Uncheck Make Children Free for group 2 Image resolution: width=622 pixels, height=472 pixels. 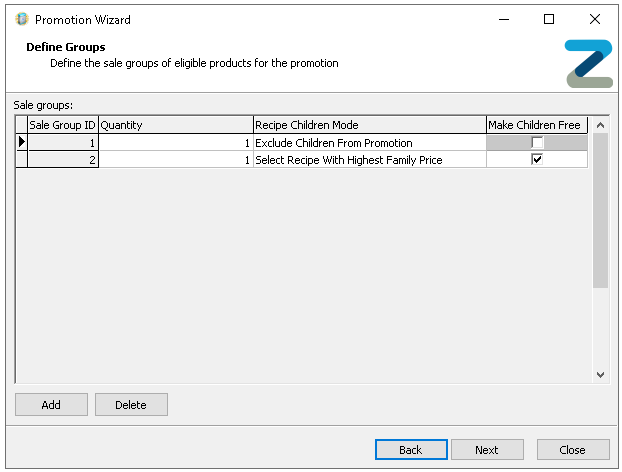pos(537,160)
